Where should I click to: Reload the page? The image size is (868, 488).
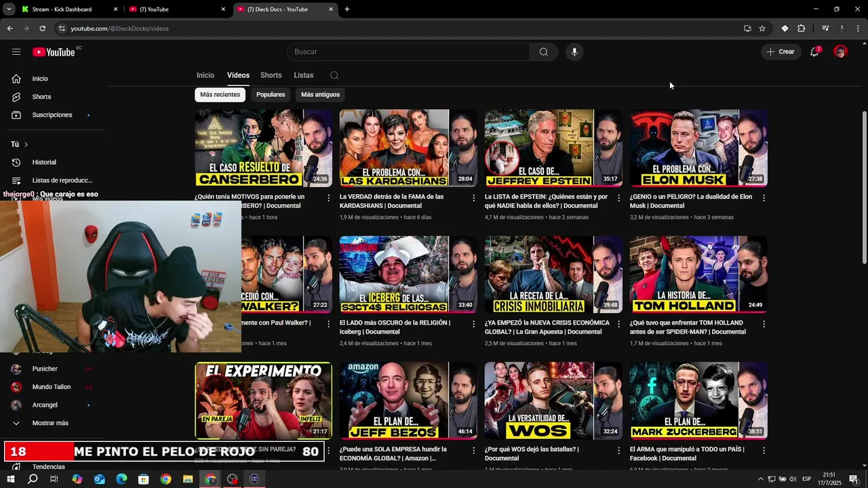pyautogui.click(x=42, y=28)
